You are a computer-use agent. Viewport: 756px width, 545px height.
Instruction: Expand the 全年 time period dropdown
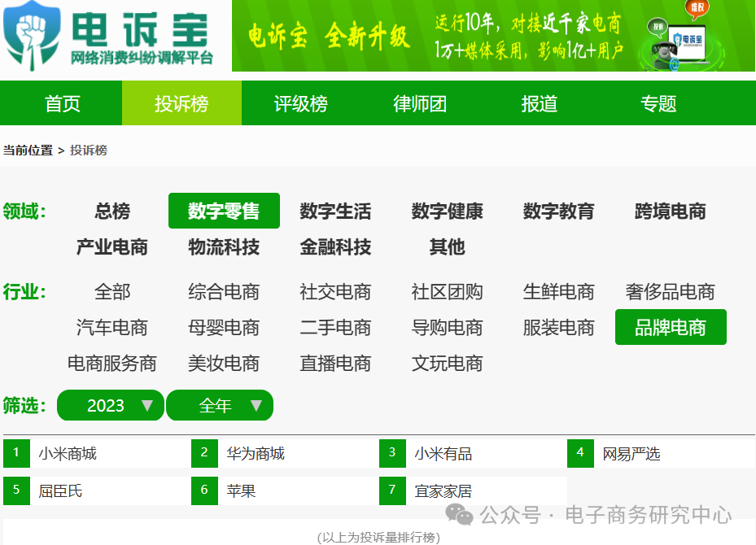click(x=220, y=405)
